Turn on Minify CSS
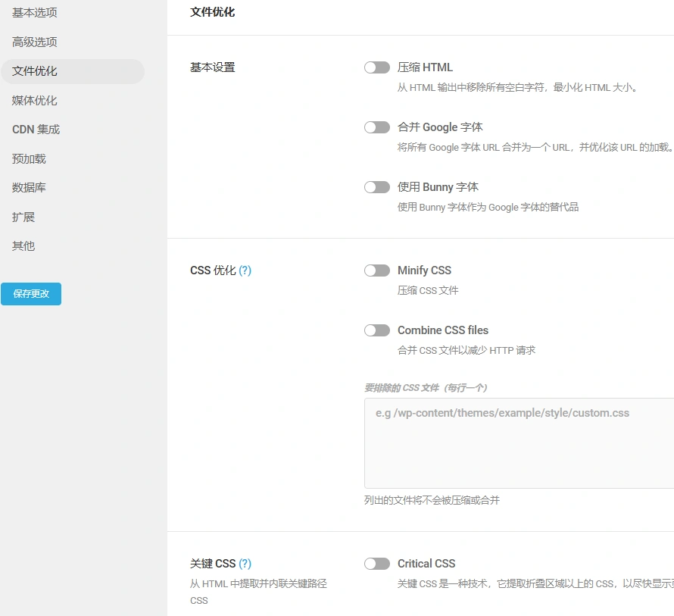This screenshot has height=616, width=674. [x=376, y=270]
